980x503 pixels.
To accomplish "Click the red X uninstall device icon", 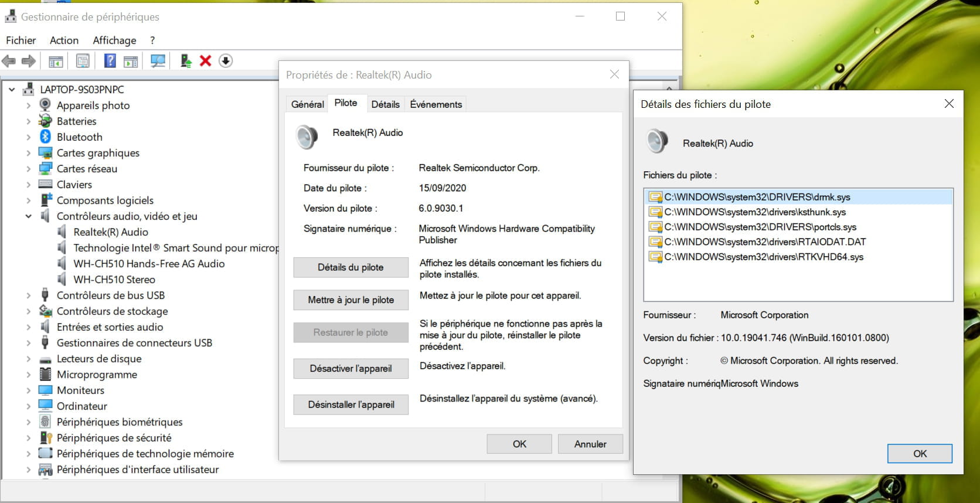I will [205, 61].
